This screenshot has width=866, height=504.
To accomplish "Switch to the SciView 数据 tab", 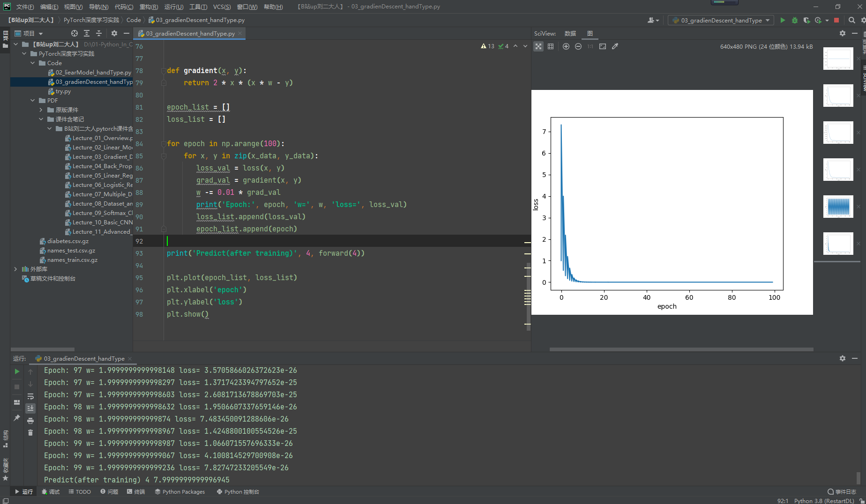I will (x=570, y=33).
